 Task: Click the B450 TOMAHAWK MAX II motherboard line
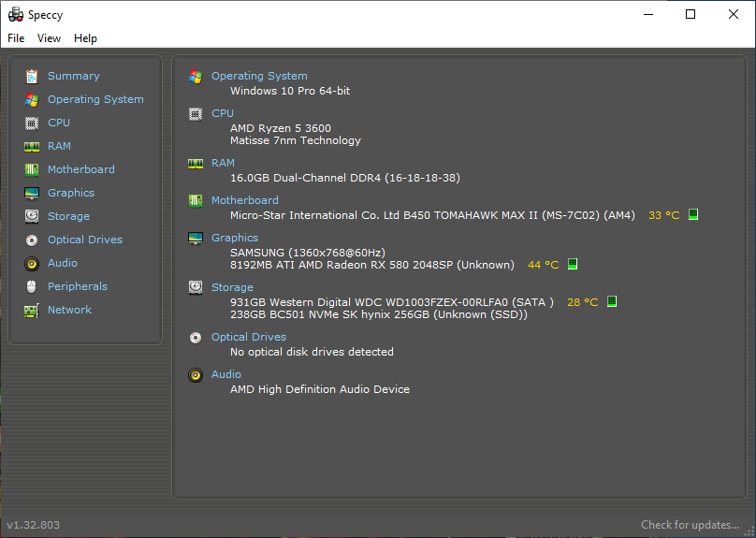432,215
